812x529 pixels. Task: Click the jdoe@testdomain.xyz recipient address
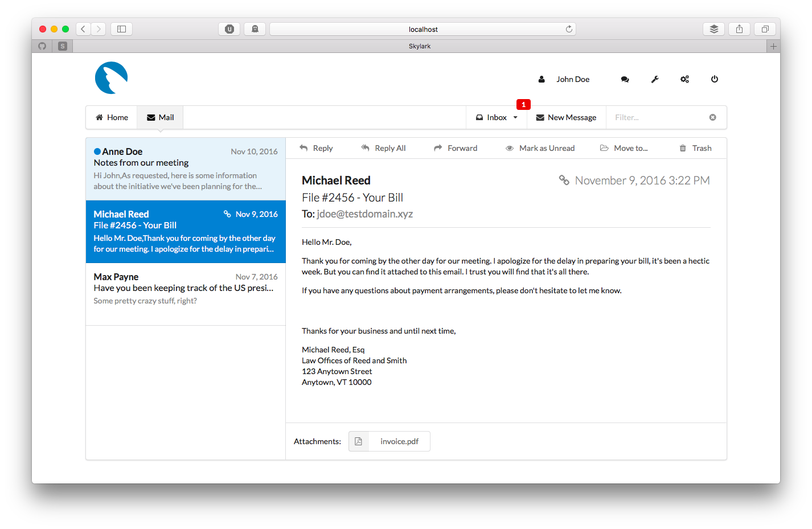click(x=365, y=214)
